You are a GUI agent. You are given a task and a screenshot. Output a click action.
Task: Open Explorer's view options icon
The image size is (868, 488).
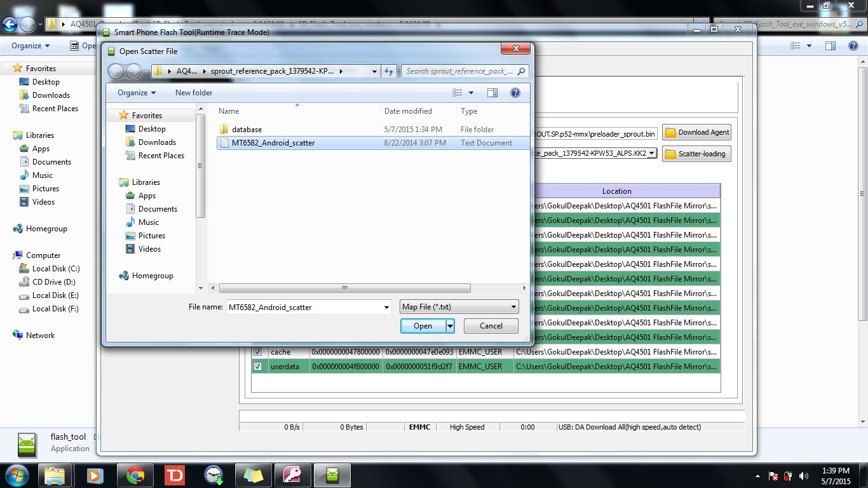tap(796, 46)
